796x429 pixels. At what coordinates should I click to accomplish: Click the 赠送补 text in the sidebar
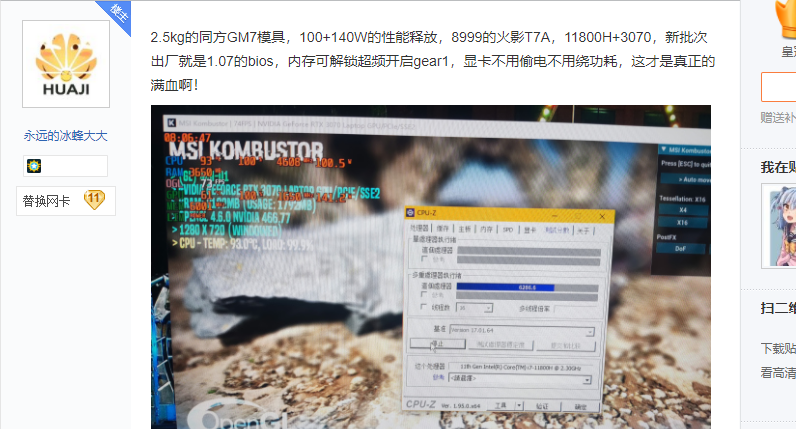click(x=778, y=118)
